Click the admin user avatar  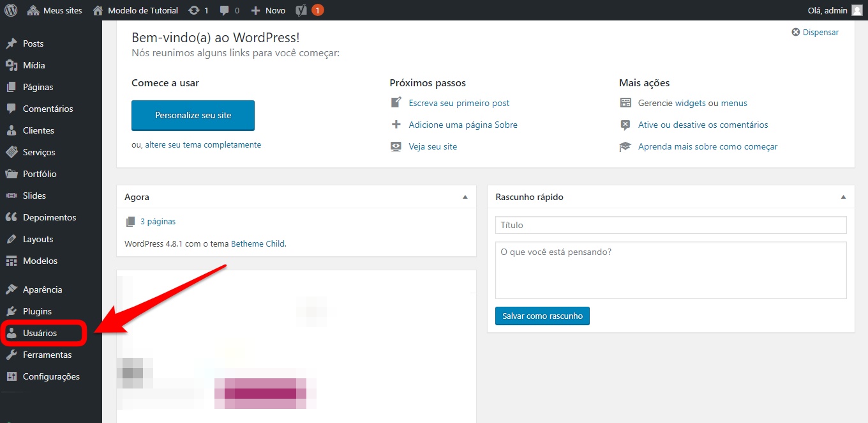pos(857,10)
